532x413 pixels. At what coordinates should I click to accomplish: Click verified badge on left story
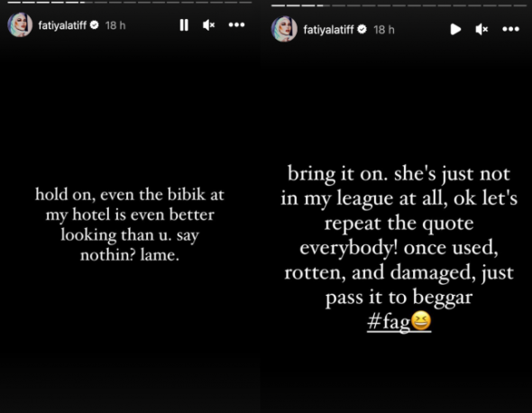95,24
